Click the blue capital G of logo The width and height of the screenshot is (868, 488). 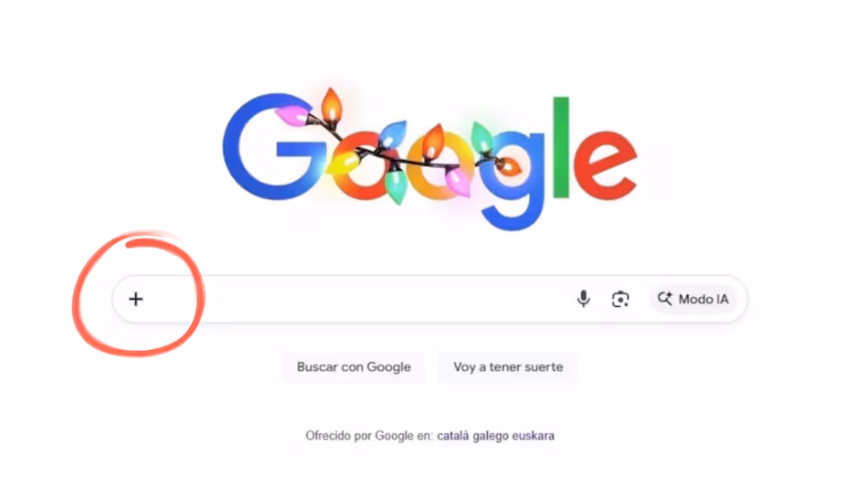point(271,147)
